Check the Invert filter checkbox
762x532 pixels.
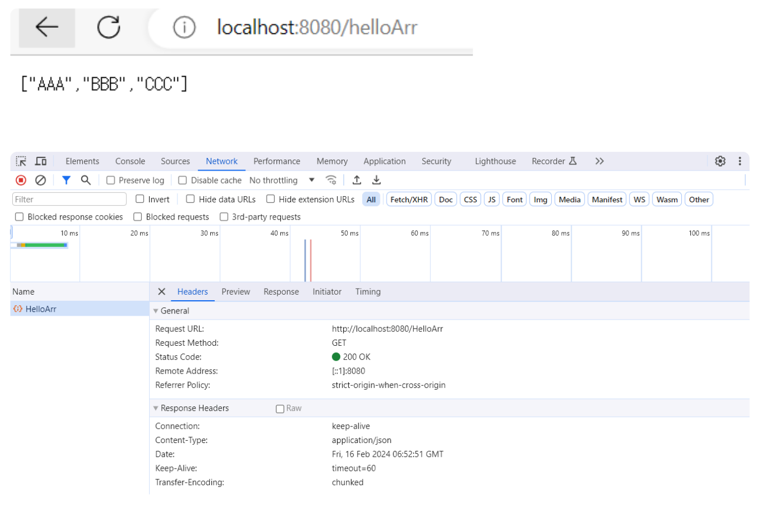[x=140, y=199]
